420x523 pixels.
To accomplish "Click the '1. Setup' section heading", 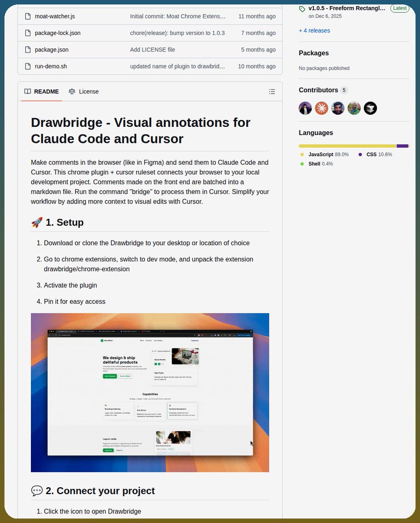I will (64, 222).
